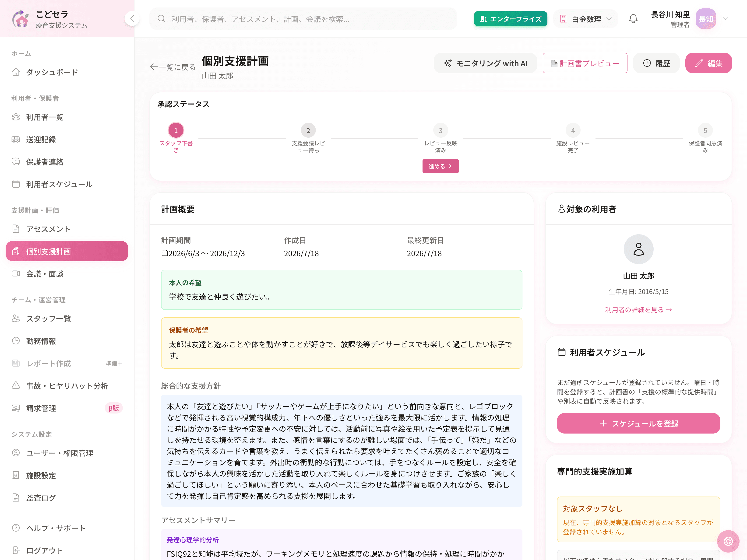The width and height of the screenshot is (747, 560).
Task: Select the active 個別支援計画 sidebar item
Action: click(67, 252)
